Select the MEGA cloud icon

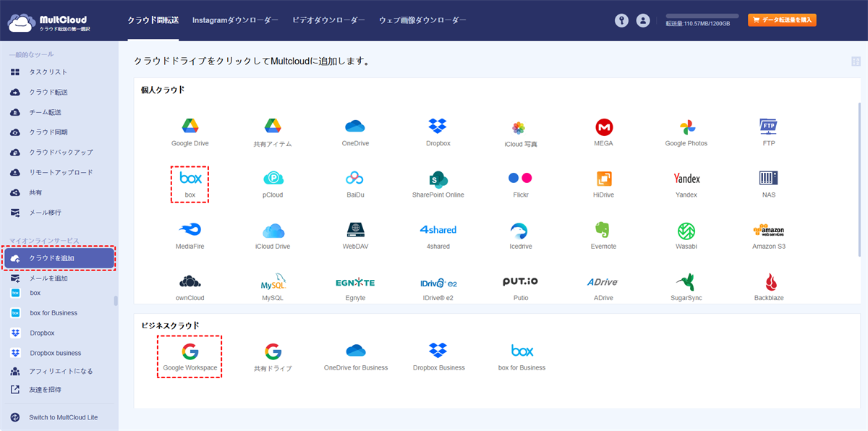click(x=603, y=132)
